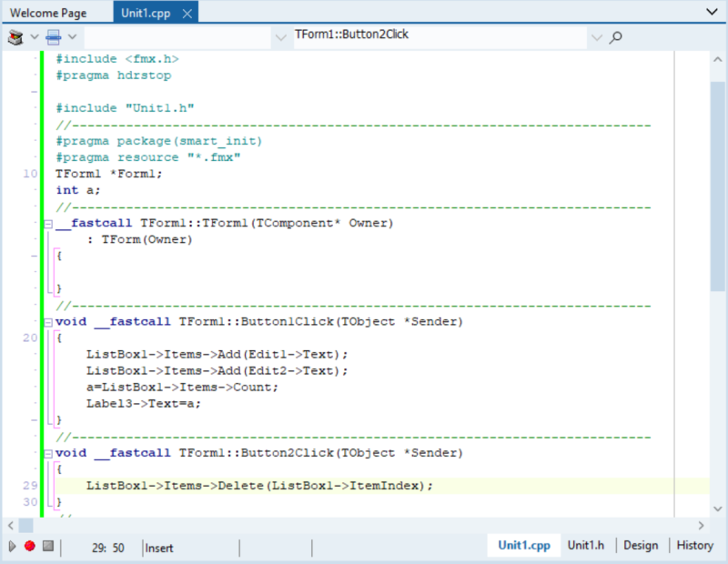
Task: Click the blue sections toolbar icon
Action: 54,36
